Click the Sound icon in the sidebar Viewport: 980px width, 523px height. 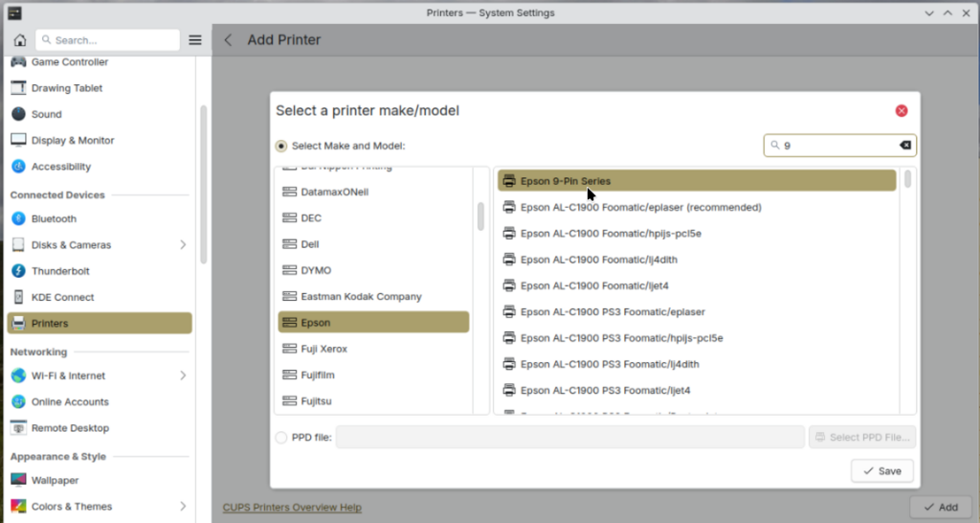click(18, 114)
